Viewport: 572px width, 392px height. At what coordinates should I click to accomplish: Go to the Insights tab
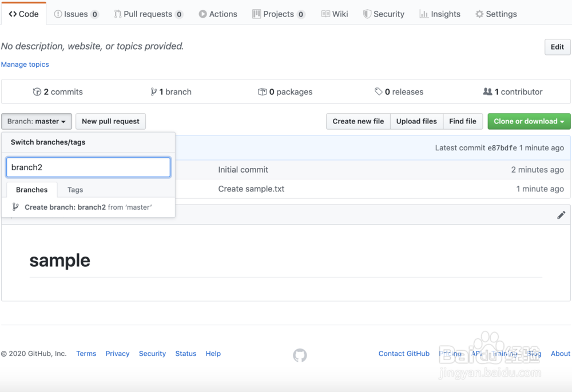[440, 14]
